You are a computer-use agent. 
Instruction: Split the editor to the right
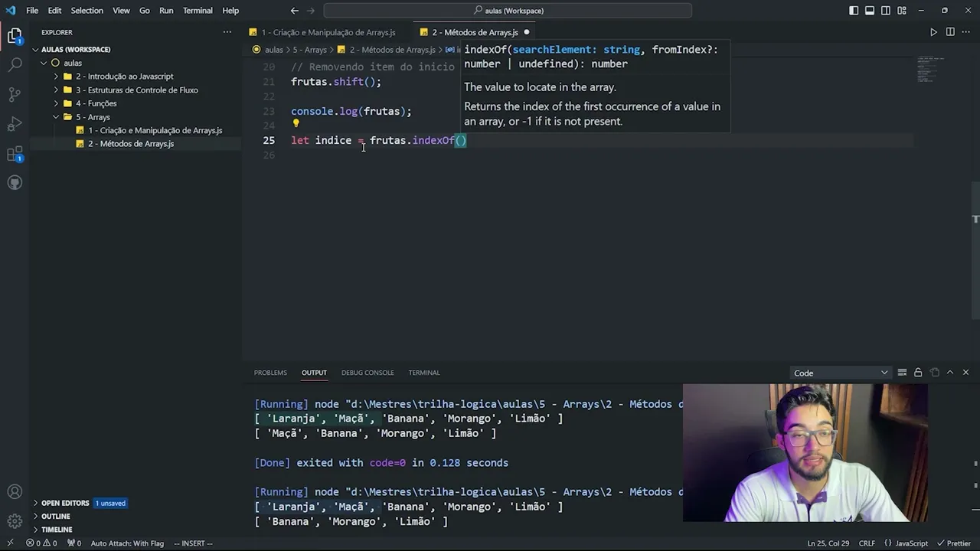point(950,32)
